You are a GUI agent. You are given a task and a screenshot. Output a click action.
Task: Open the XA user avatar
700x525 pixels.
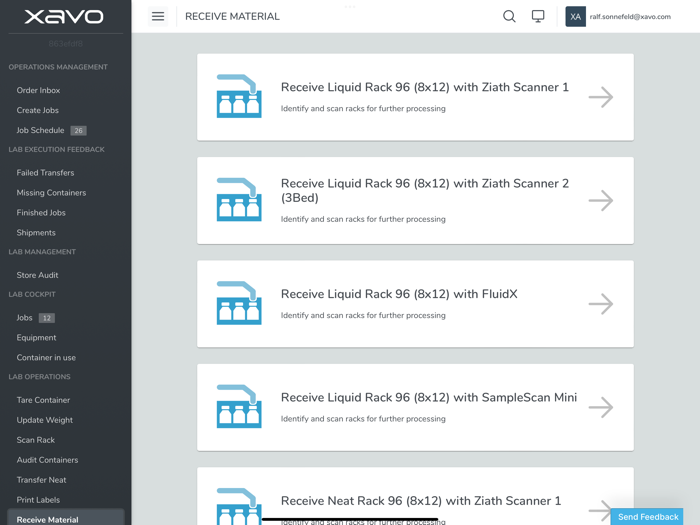[575, 17]
